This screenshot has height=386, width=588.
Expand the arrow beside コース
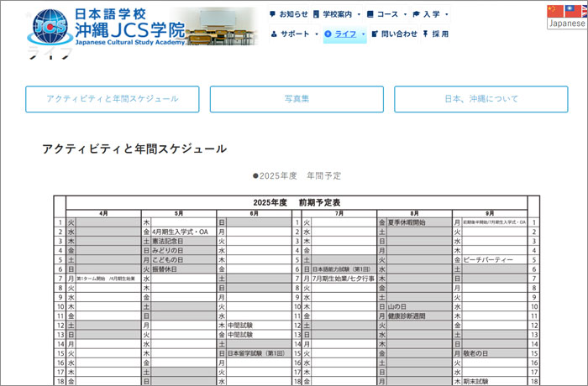pos(405,14)
